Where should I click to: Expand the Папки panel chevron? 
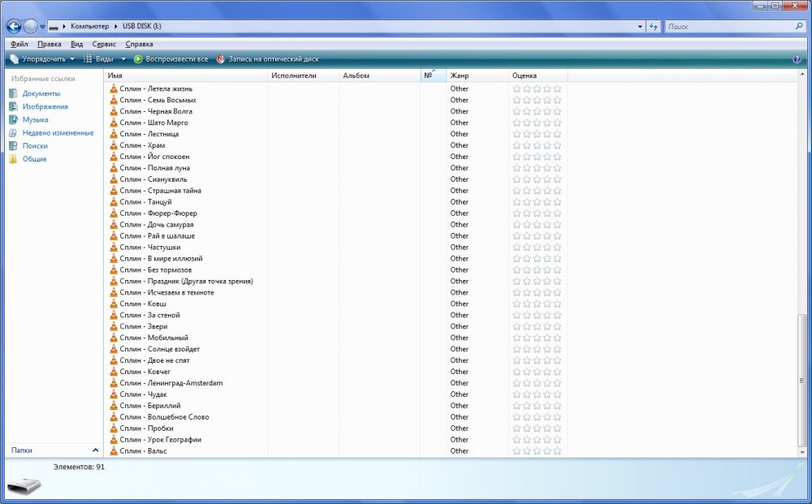pyautogui.click(x=95, y=450)
